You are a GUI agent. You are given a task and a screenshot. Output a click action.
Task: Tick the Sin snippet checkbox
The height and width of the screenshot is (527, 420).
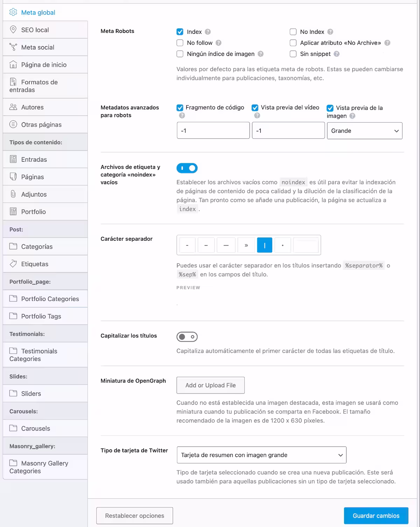(293, 54)
